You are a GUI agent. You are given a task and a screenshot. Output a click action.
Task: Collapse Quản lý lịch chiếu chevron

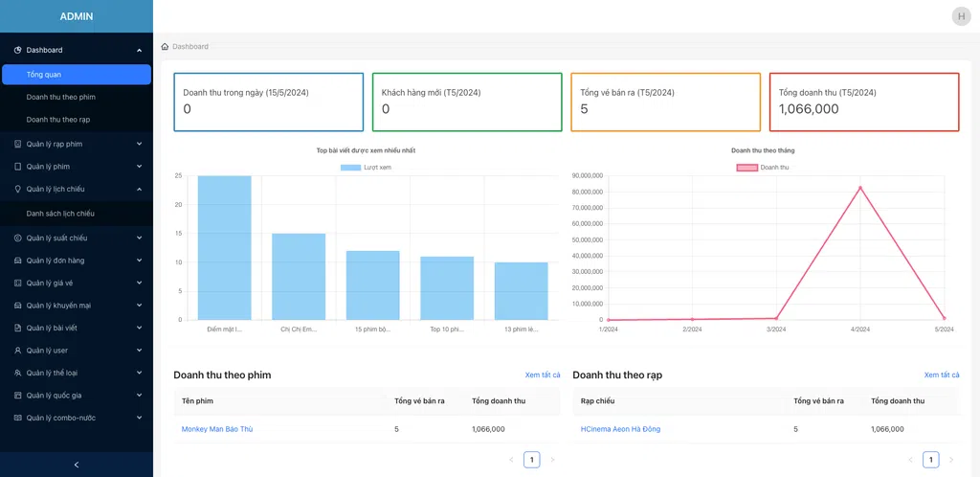139,189
